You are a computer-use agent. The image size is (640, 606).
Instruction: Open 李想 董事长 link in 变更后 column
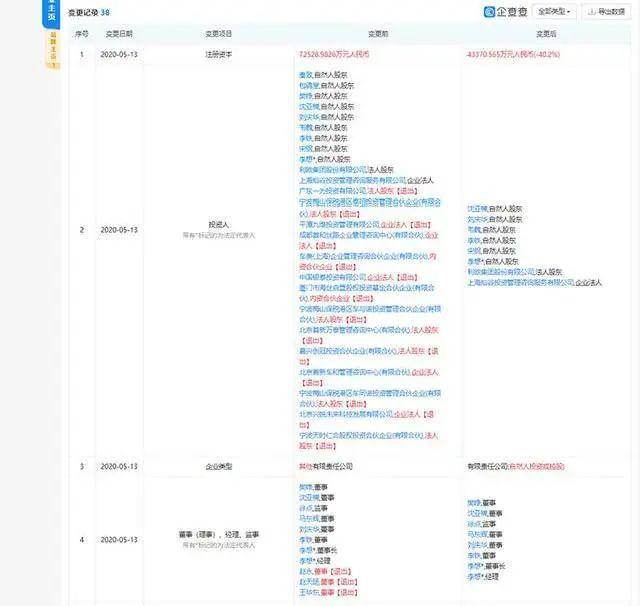(474, 566)
